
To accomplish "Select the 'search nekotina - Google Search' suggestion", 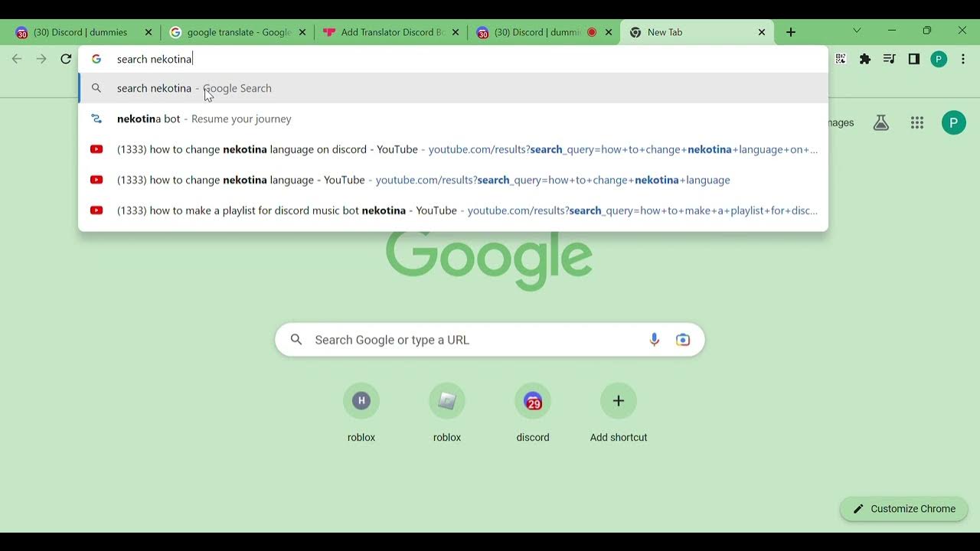I will 453,88.
